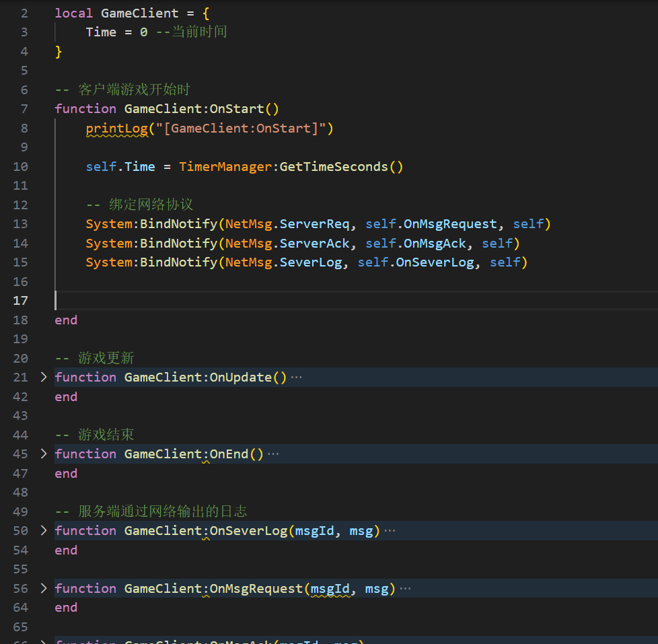This screenshot has width=658, height=644.
Task: Click the OnStart function name definition
Action: point(237,109)
